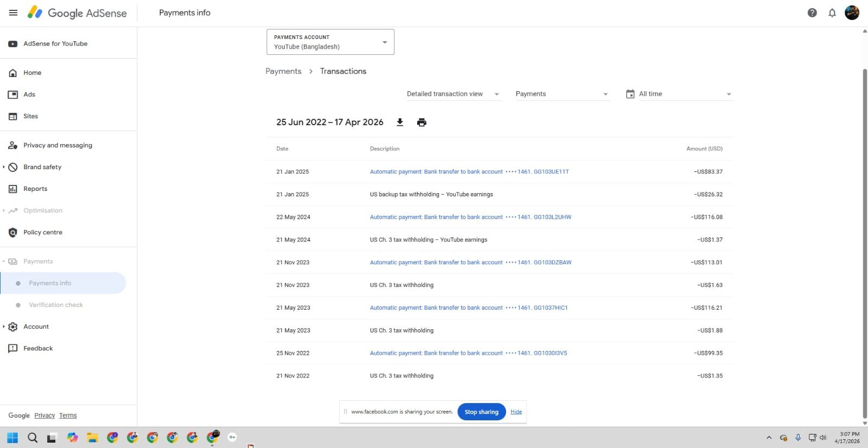The height and width of the screenshot is (448, 868).
Task: Open the hamburger main menu
Action: 14,12
